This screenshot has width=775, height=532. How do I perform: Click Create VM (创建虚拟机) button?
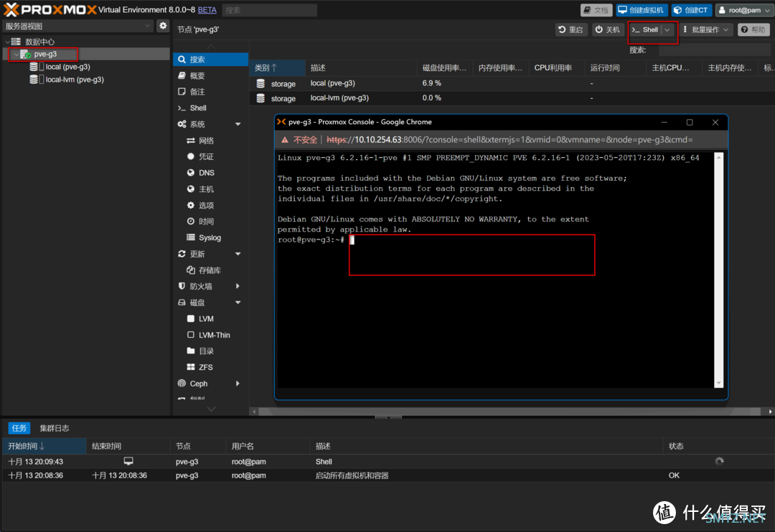(x=642, y=10)
